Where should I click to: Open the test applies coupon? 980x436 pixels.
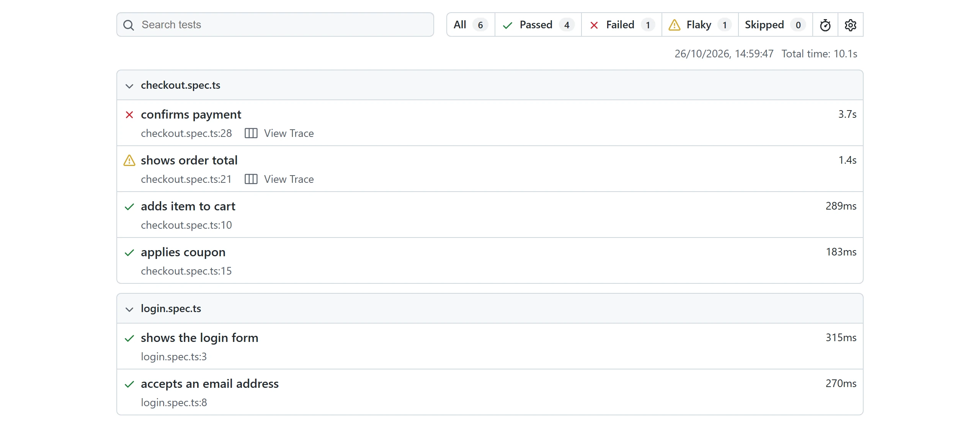tap(183, 252)
